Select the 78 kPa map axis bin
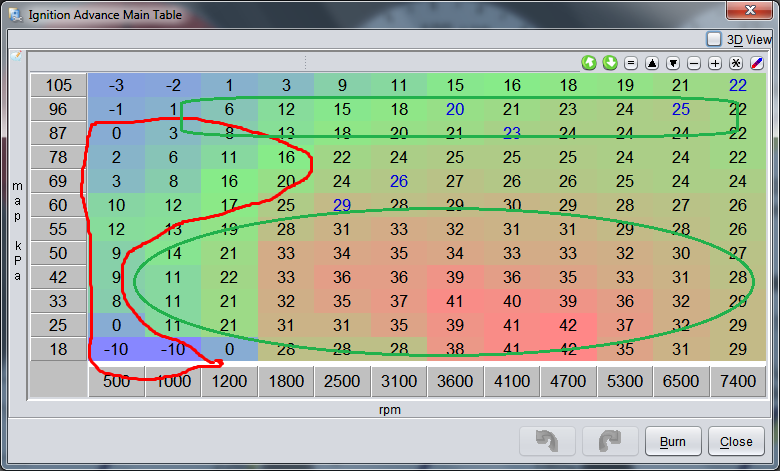This screenshot has height=471, width=780. point(59,157)
